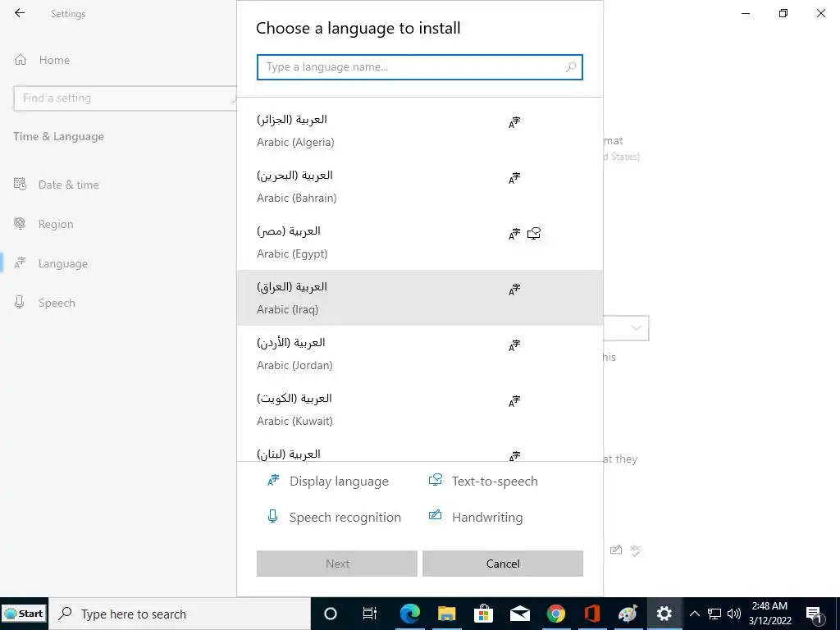Image resolution: width=840 pixels, height=630 pixels.
Task: Select Arabic (Bahrain) language
Action: pyautogui.click(x=419, y=186)
